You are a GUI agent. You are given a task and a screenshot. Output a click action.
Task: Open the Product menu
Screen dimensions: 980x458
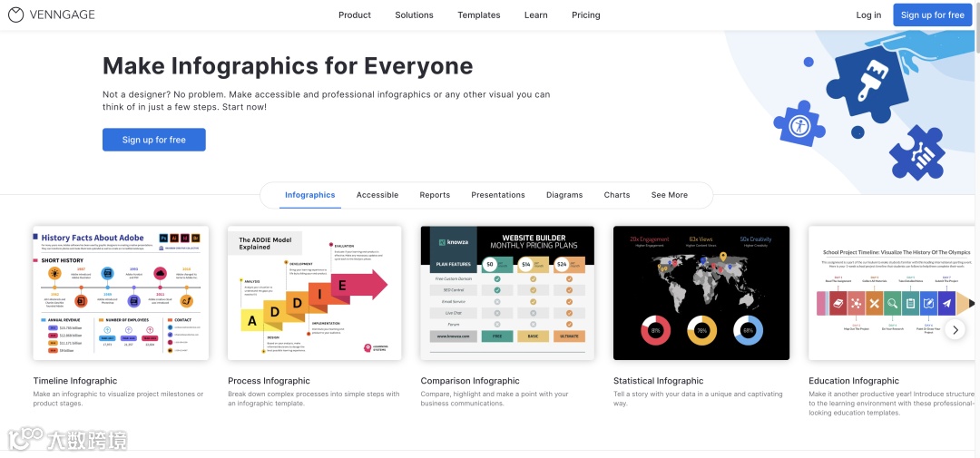pyautogui.click(x=355, y=15)
